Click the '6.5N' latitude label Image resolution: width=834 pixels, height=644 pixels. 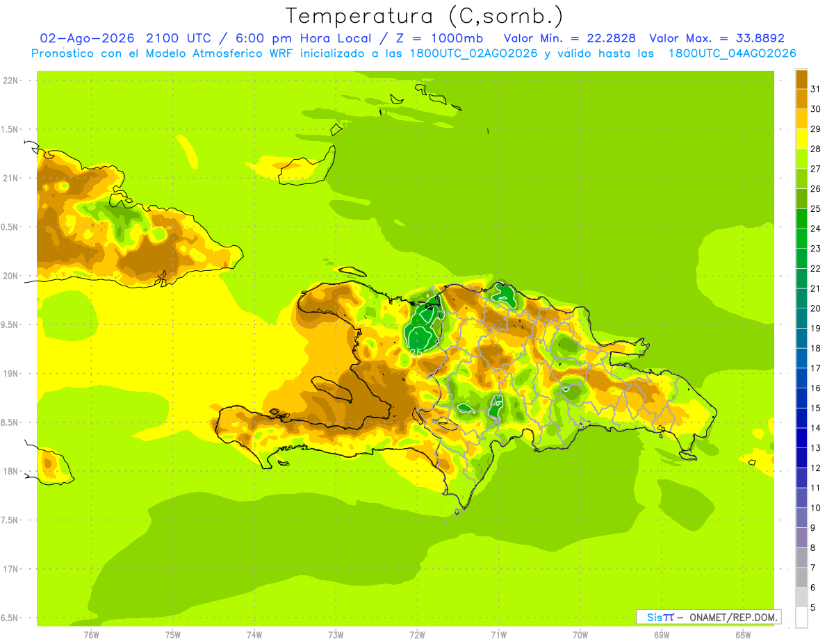tap(10, 618)
